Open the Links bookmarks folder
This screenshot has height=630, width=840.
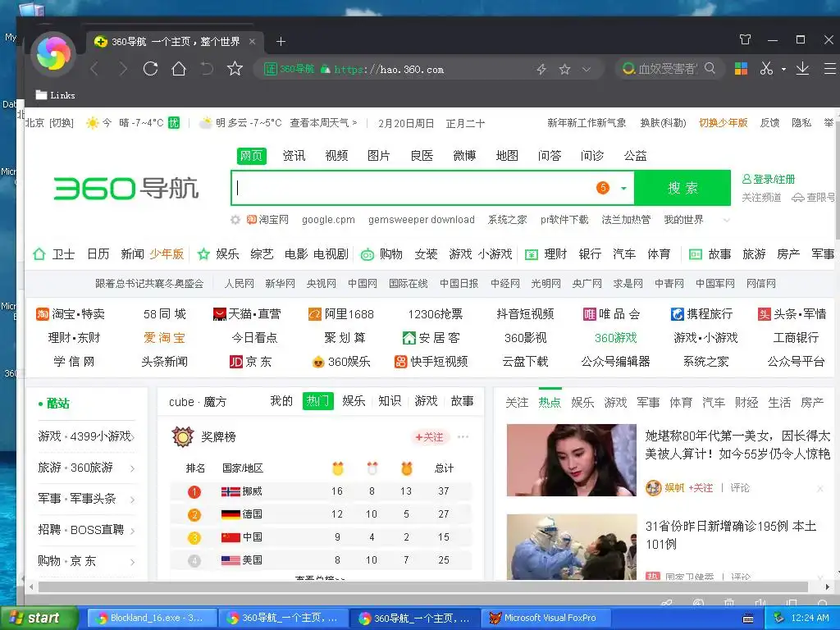(55, 95)
